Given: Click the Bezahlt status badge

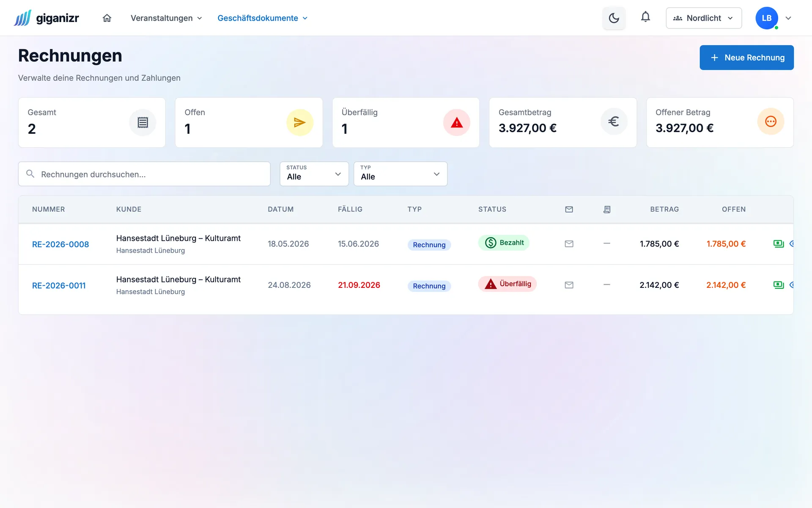Looking at the screenshot, I should (504, 243).
